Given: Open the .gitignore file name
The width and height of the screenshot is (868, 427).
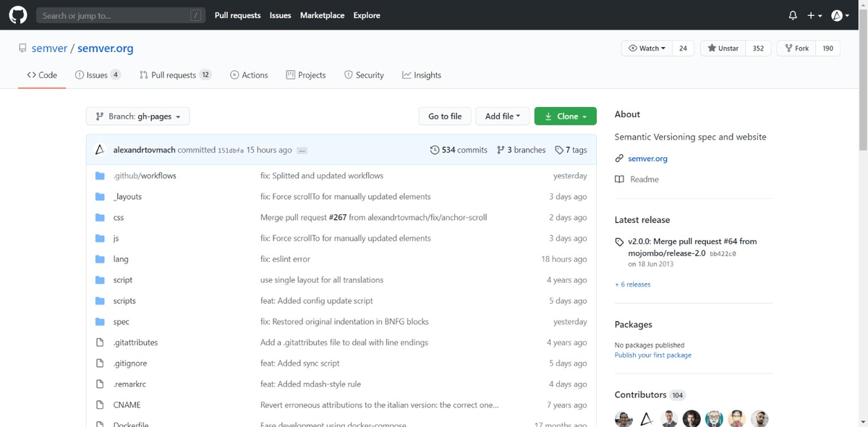Looking at the screenshot, I should click(x=130, y=363).
